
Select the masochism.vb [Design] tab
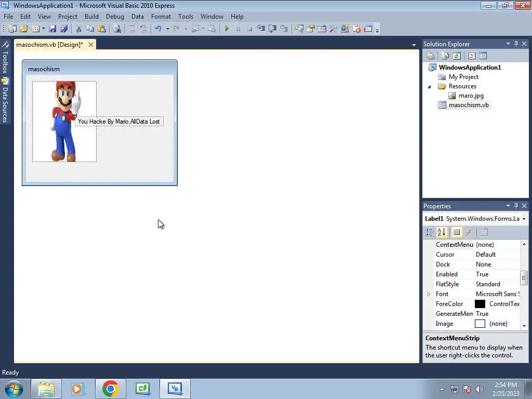click(x=49, y=45)
